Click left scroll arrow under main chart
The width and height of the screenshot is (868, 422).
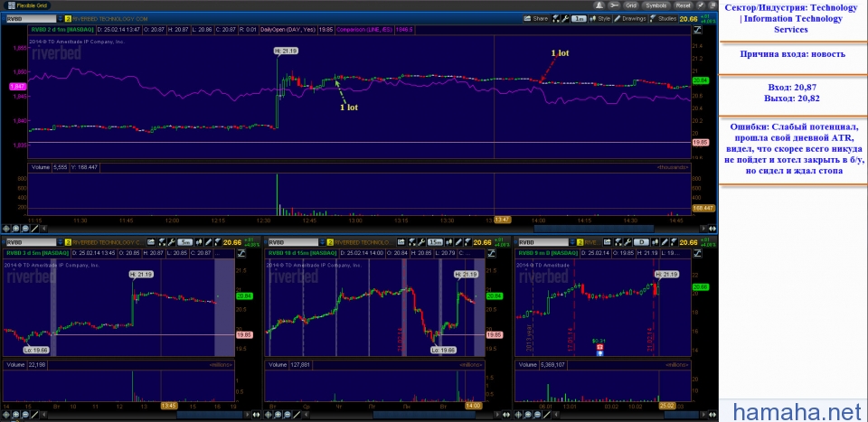pyautogui.click(x=43, y=228)
